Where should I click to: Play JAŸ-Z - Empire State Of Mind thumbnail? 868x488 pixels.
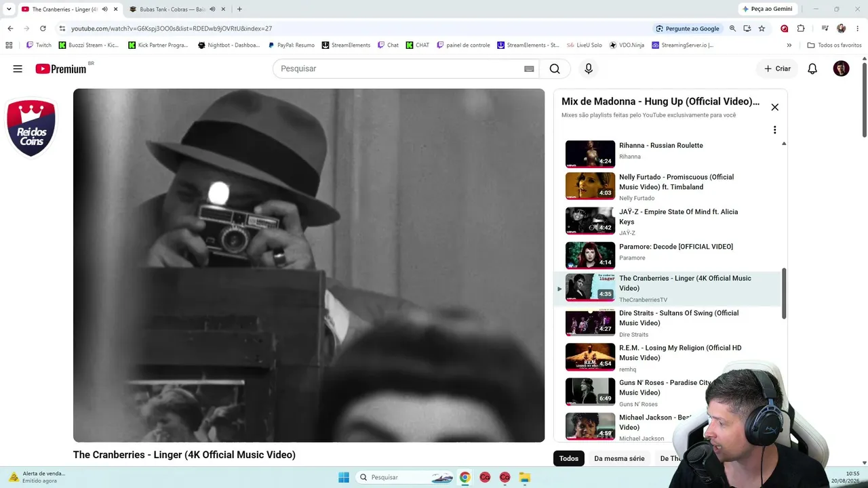tap(590, 221)
